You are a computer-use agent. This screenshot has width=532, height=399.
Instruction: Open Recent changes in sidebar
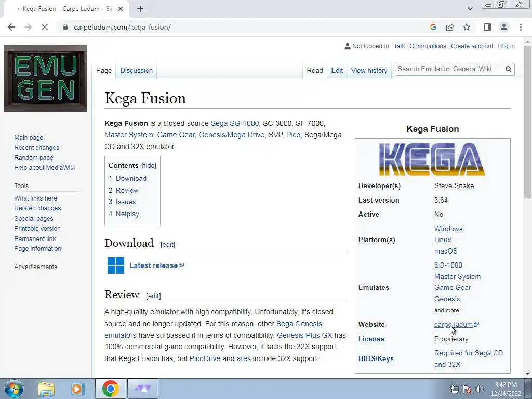tap(37, 147)
